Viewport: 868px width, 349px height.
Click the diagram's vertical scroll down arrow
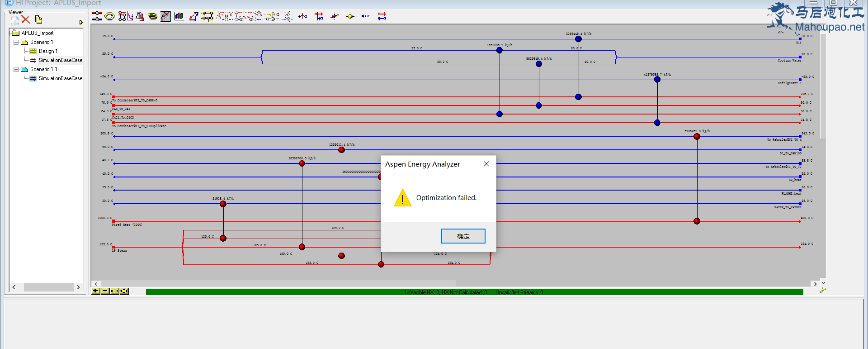coord(823,282)
